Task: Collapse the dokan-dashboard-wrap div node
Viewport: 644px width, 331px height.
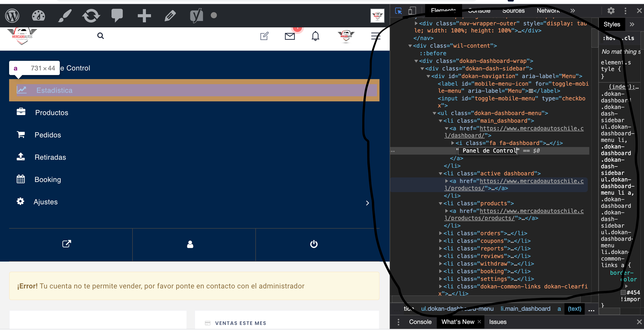Action: pyautogui.click(x=416, y=61)
